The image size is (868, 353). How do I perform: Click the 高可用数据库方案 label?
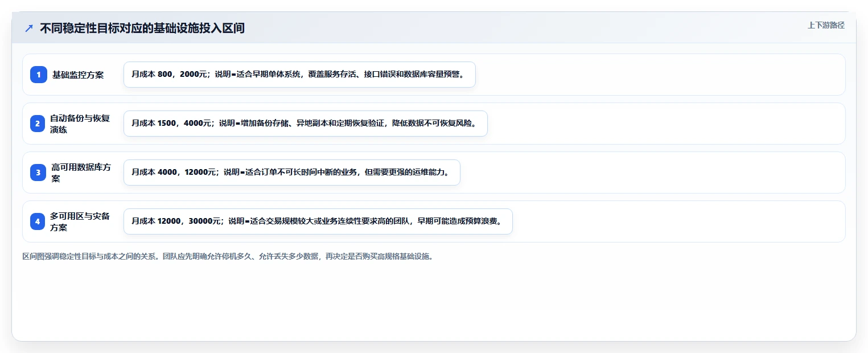[x=81, y=173]
